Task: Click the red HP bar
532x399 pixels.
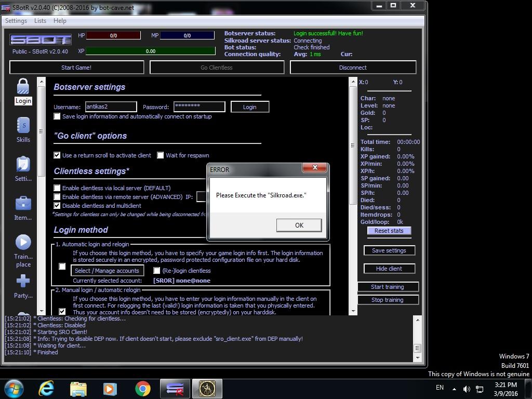Action: 113,35
